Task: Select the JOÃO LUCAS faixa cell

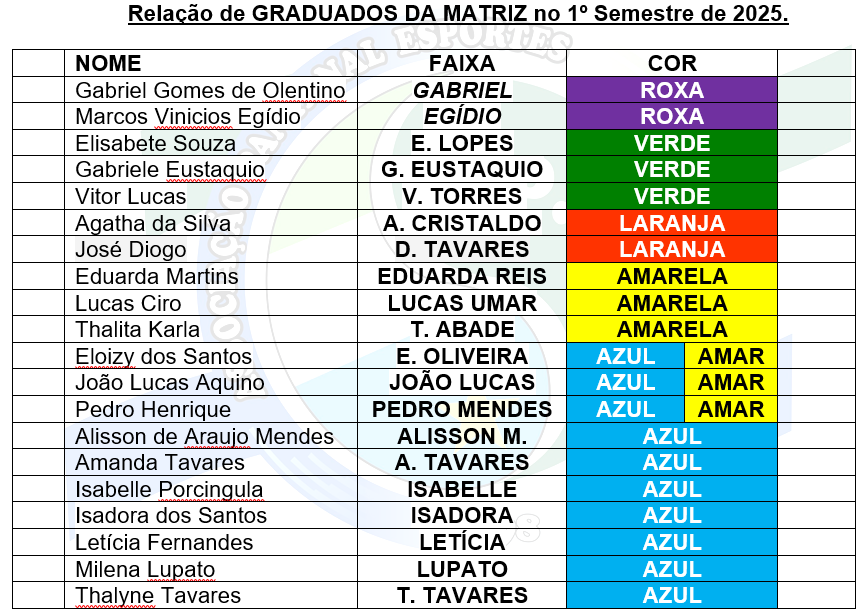Action: [x=462, y=383]
